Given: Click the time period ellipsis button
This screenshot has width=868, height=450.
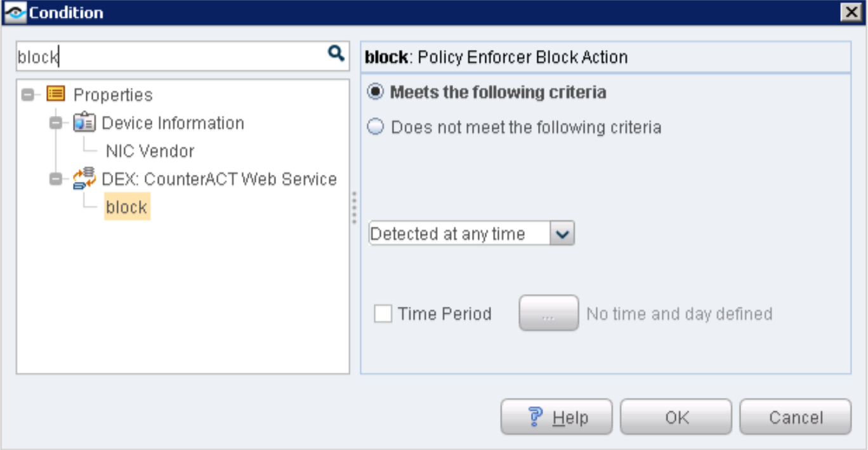Looking at the screenshot, I should coord(548,314).
